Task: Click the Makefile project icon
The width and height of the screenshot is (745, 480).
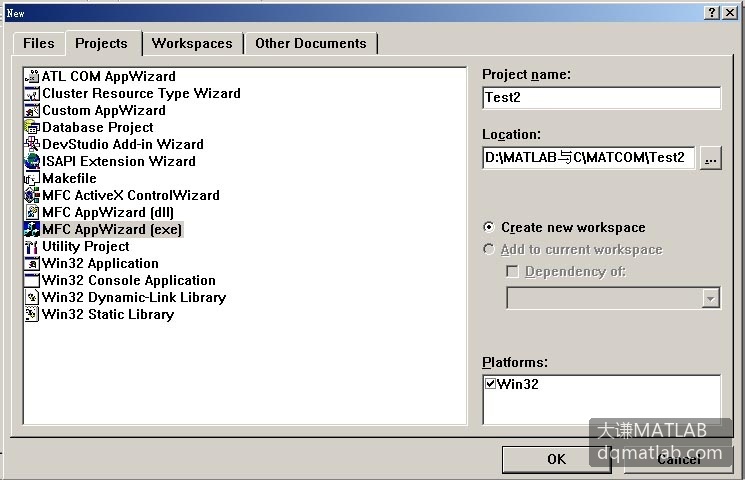Action: [32, 179]
